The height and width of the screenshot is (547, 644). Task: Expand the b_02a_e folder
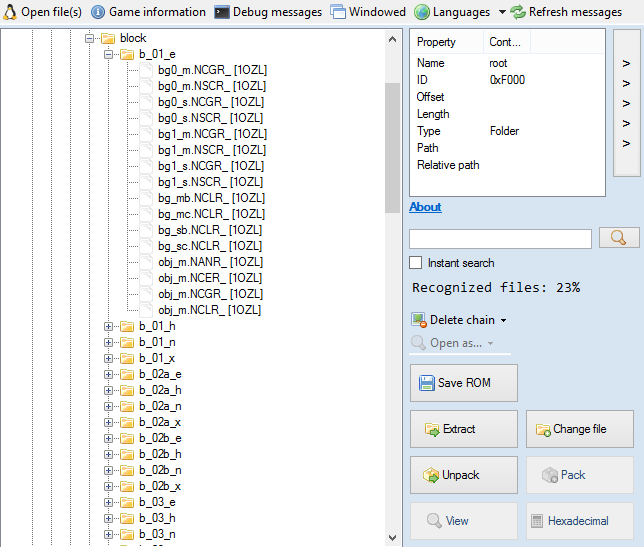[109, 374]
